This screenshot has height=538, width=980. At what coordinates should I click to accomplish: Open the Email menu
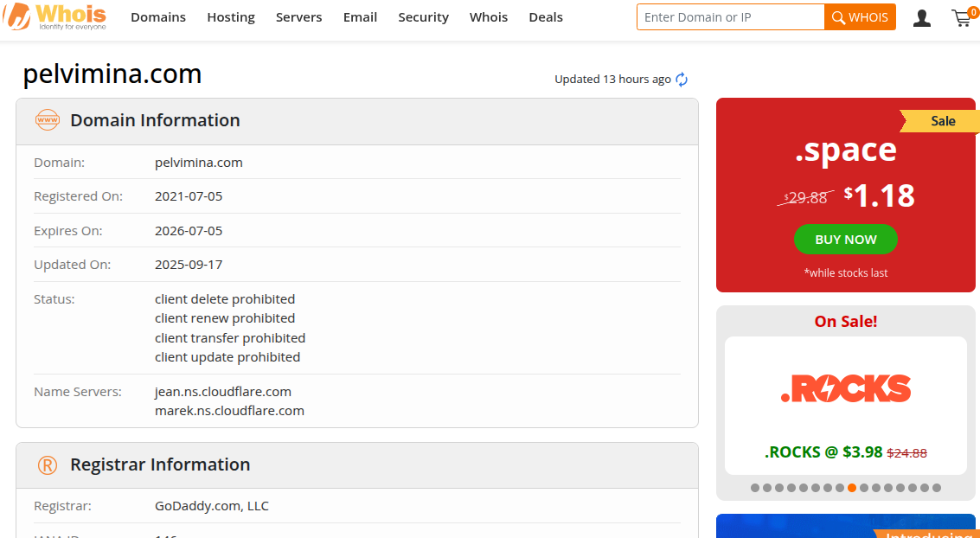pyautogui.click(x=360, y=17)
